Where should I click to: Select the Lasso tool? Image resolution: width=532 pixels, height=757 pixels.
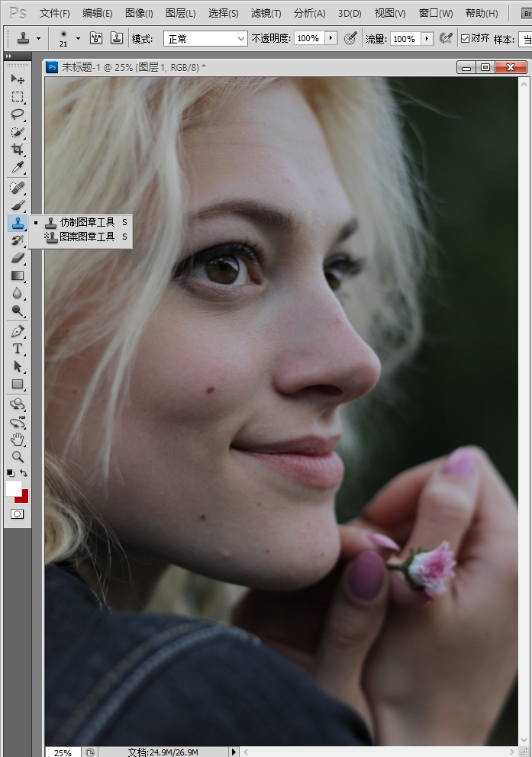tap(18, 114)
